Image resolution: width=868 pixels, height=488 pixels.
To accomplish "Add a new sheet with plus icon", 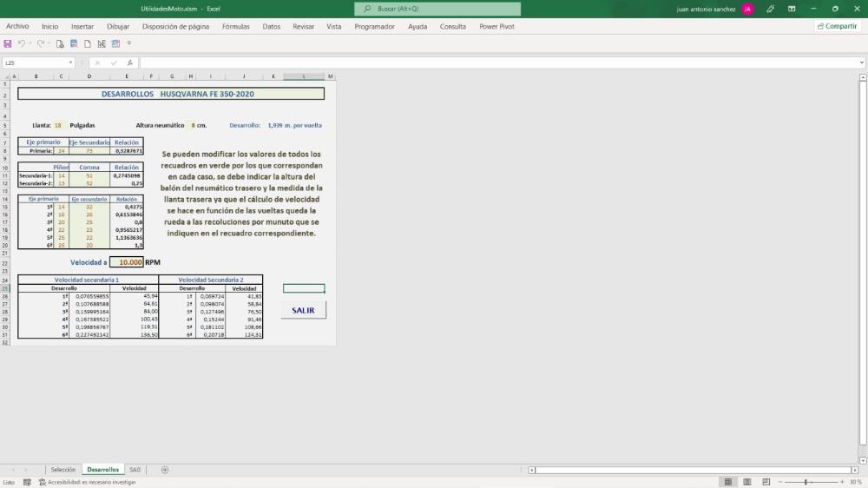I will 165,470.
